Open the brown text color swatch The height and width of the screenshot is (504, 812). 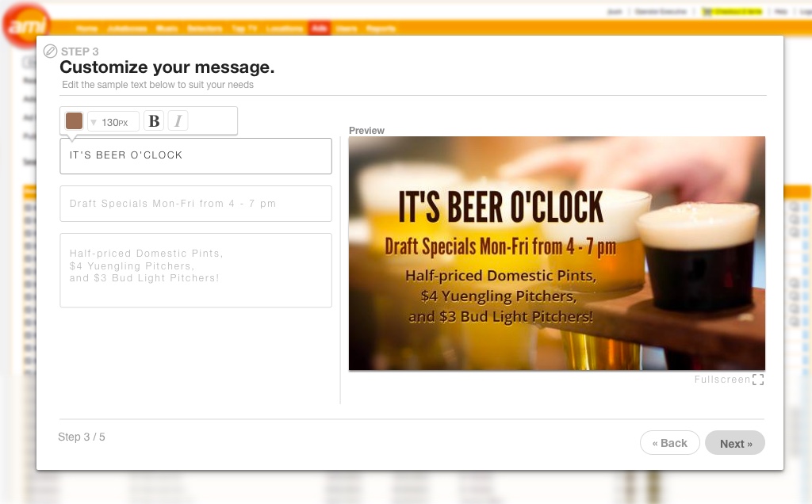74,121
